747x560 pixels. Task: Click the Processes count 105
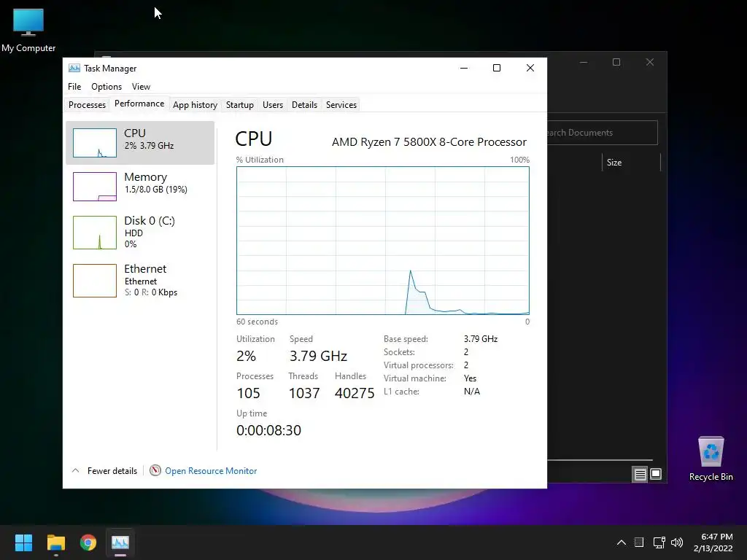coord(248,393)
